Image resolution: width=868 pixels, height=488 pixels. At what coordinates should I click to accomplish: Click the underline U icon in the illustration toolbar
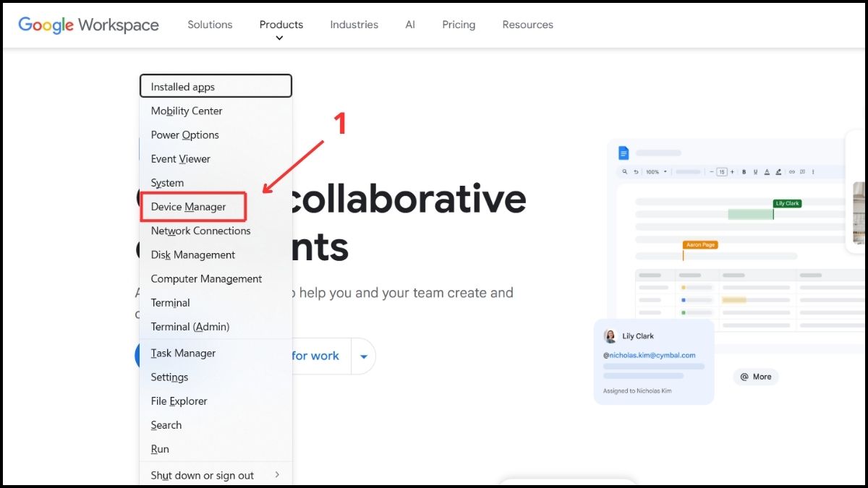pyautogui.click(x=755, y=172)
